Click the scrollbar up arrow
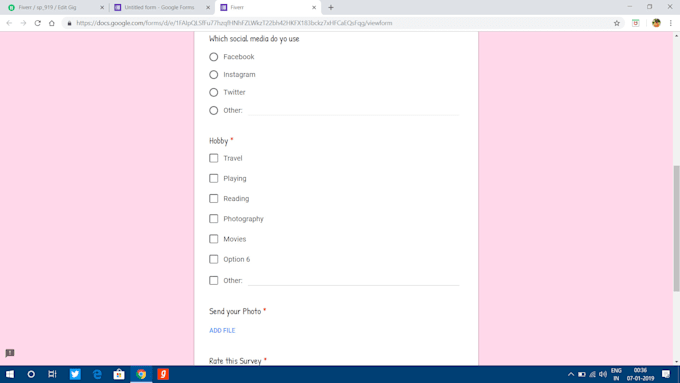This screenshot has height=383, width=680. point(676,36)
